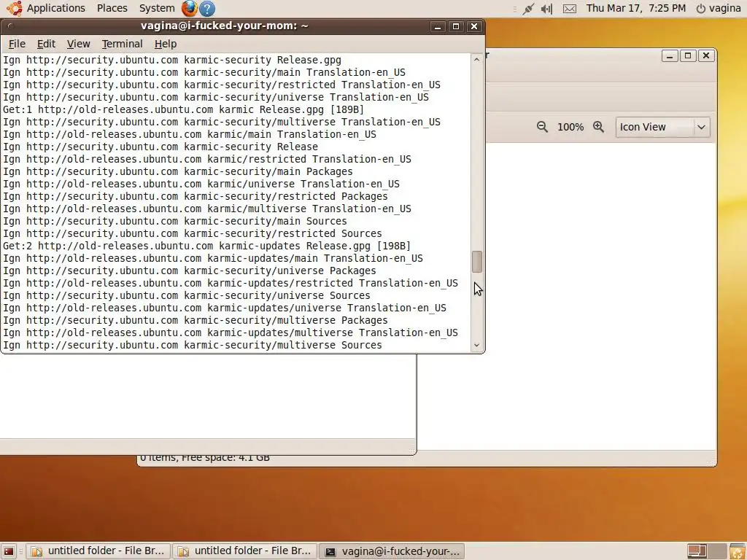Open the Places menu
747x560 pixels.
(x=112, y=8)
